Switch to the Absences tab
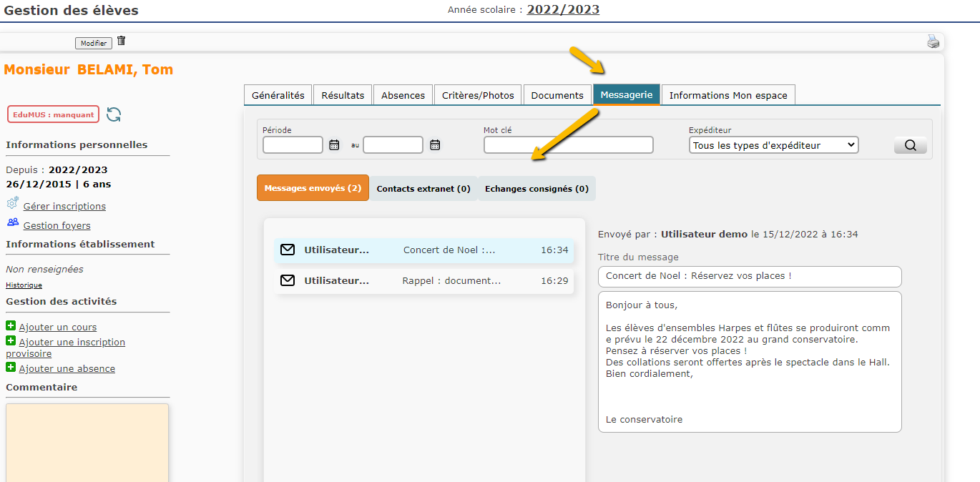This screenshot has height=482, width=980. (403, 95)
